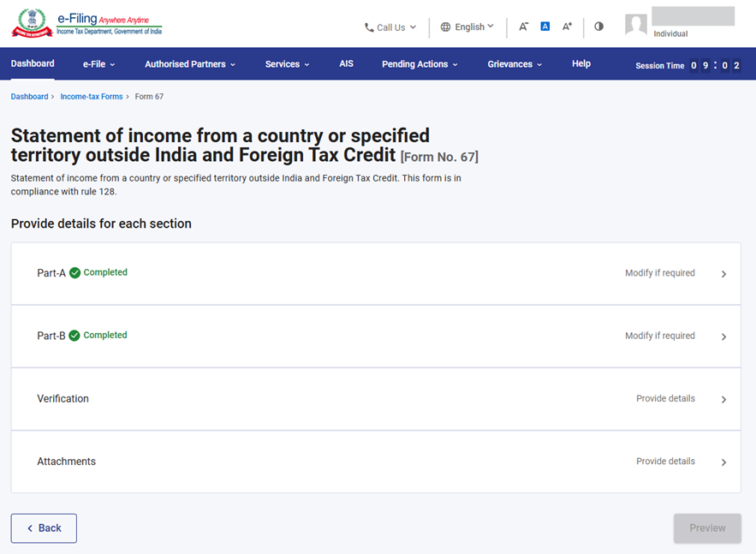Open the Authorised Partners menu

tap(189, 64)
